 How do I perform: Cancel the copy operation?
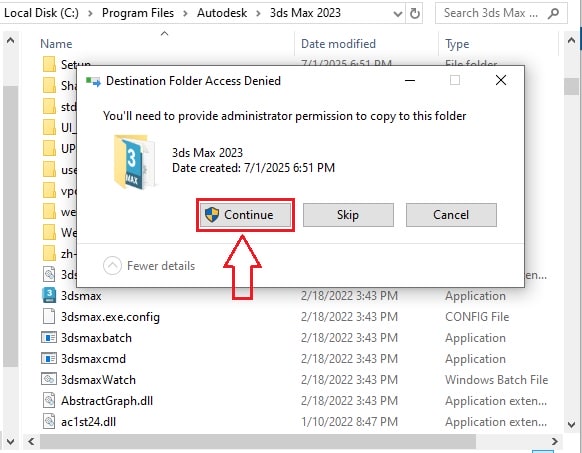pos(451,215)
